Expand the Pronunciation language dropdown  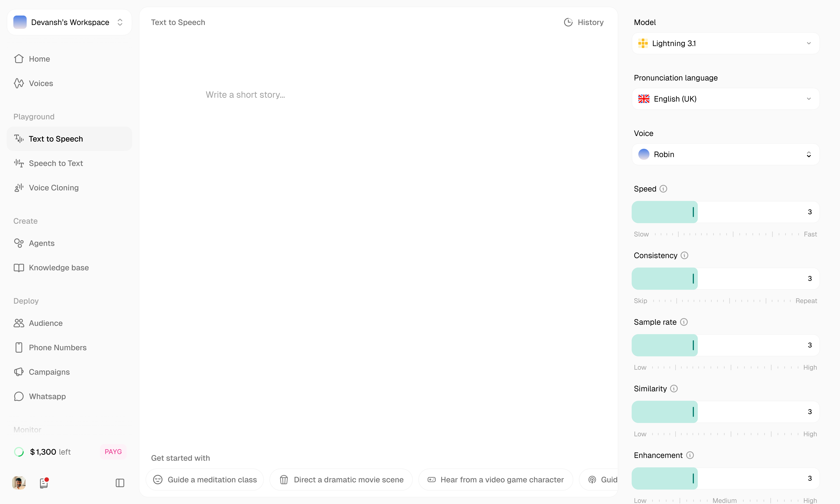(725, 99)
